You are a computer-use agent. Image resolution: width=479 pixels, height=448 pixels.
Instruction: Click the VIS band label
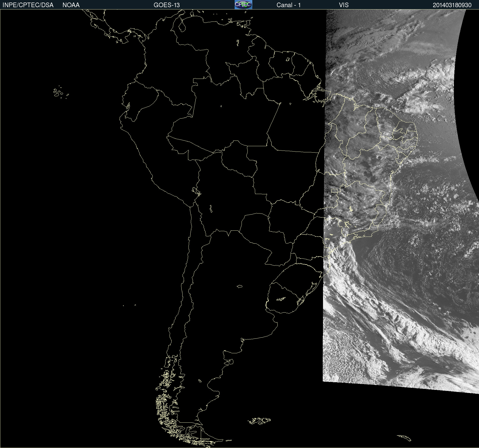tap(344, 5)
